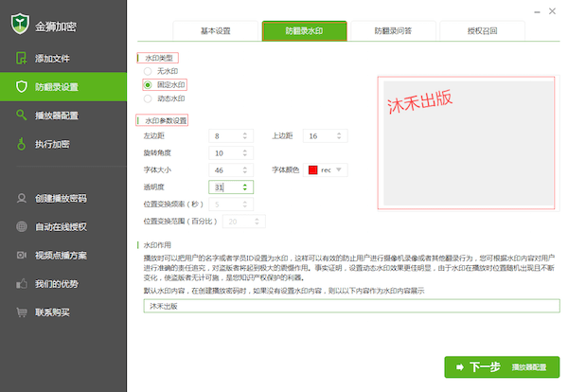This screenshot has width=568, height=392.
Task: Open 联系购买 in the sidebar
Action: (63, 312)
